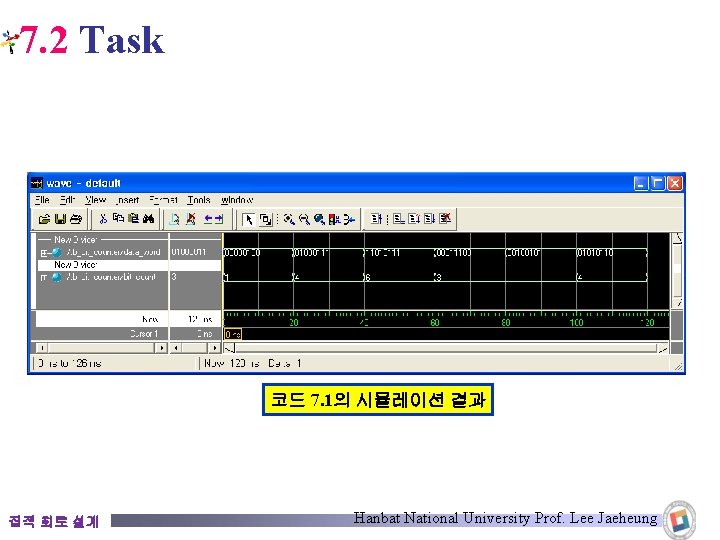Click the waveform vertical scrollbar down arrow
Image resolution: width=720 pixels, height=540 pixels.
point(677,303)
